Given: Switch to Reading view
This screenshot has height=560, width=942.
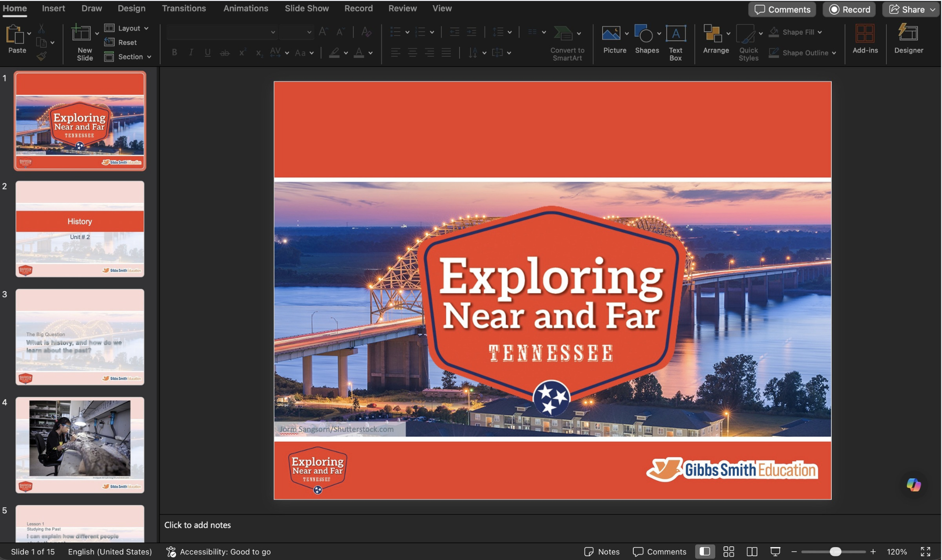Looking at the screenshot, I should [752, 551].
